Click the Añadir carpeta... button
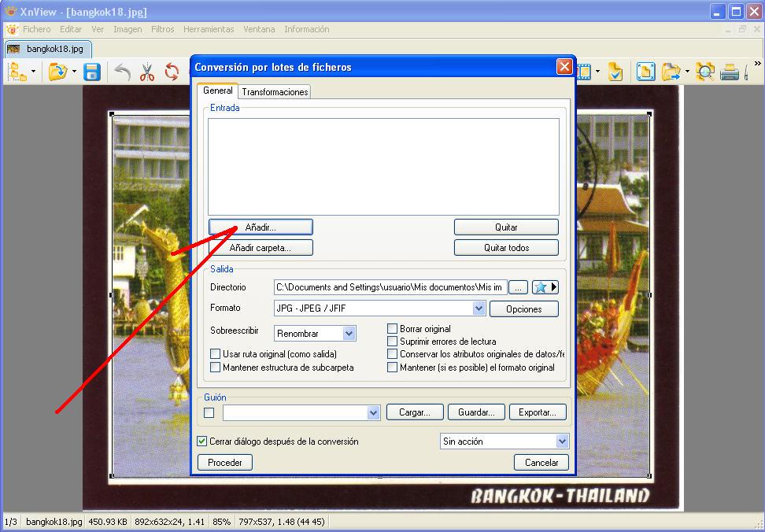The image size is (765, 532). pos(261,248)
